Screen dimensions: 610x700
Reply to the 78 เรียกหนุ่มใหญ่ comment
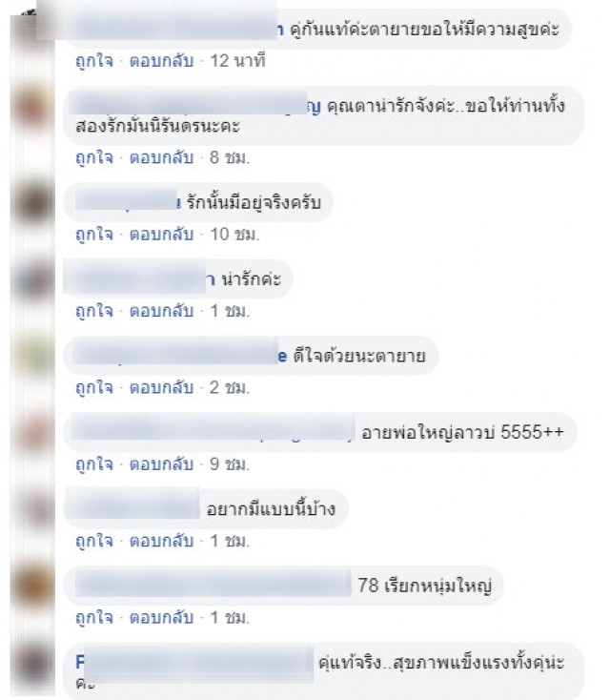(x=161, y=618)
